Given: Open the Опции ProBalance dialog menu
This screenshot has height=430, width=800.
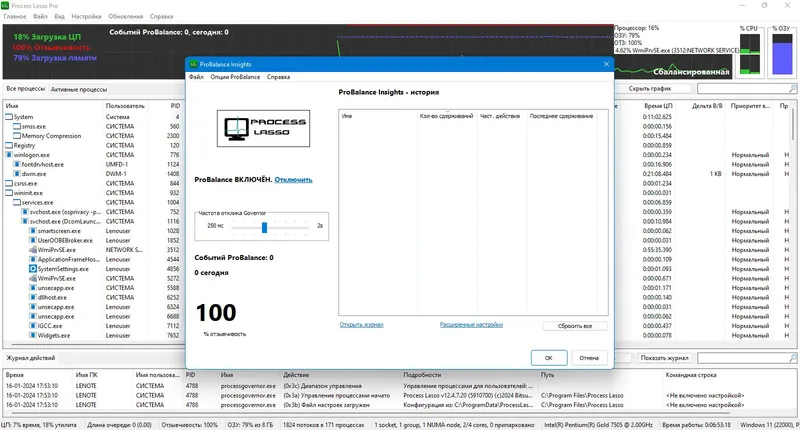Looking at the screenshot, I should (235, 77).
